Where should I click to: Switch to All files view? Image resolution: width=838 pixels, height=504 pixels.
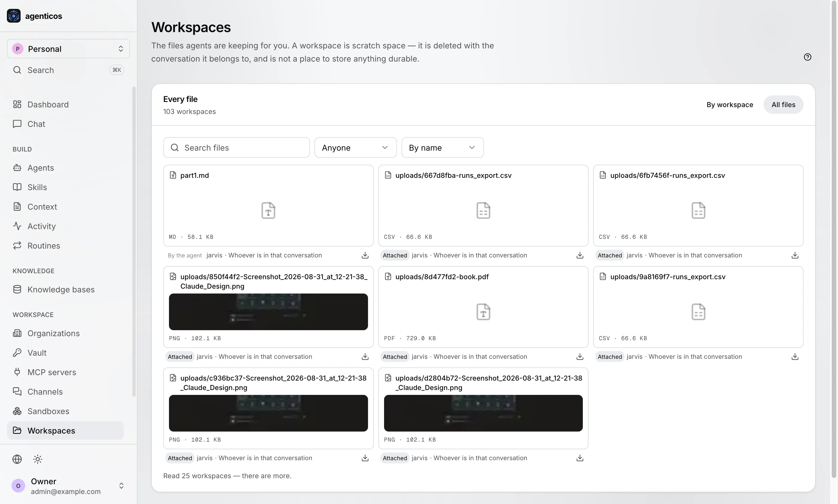click(x=783, y=105)
